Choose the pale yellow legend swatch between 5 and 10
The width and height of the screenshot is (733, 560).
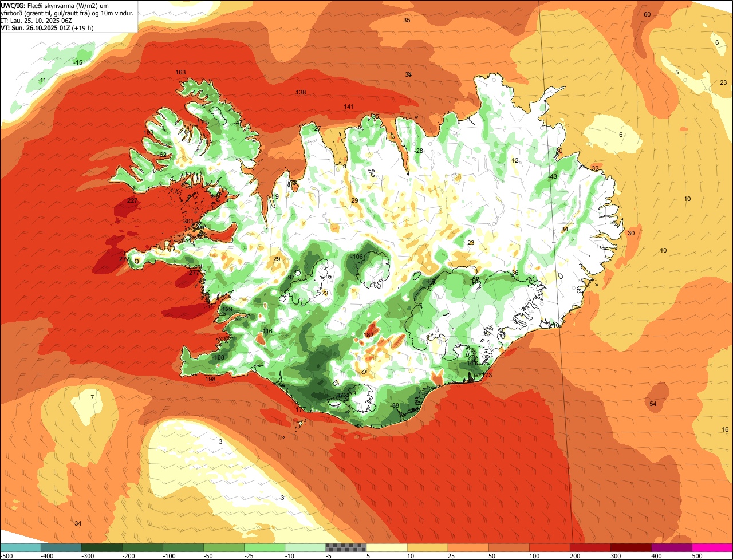(x=387, y=547)
